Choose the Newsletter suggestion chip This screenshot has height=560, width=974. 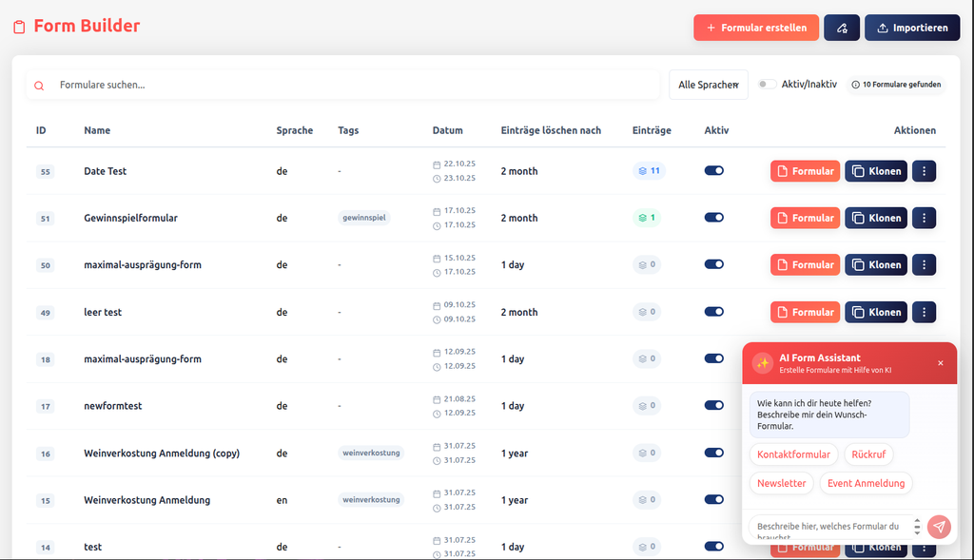782,483
